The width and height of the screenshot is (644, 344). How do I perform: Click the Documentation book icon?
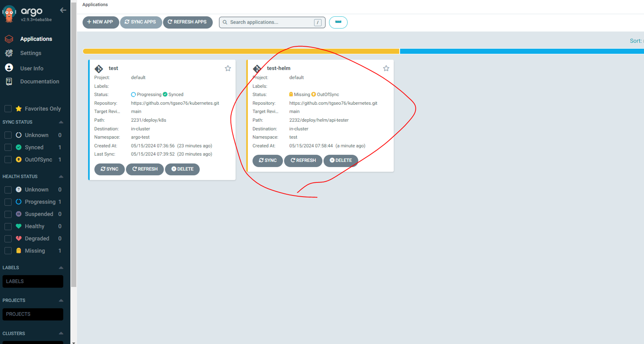pyautogui.click(x=9, y=81)
